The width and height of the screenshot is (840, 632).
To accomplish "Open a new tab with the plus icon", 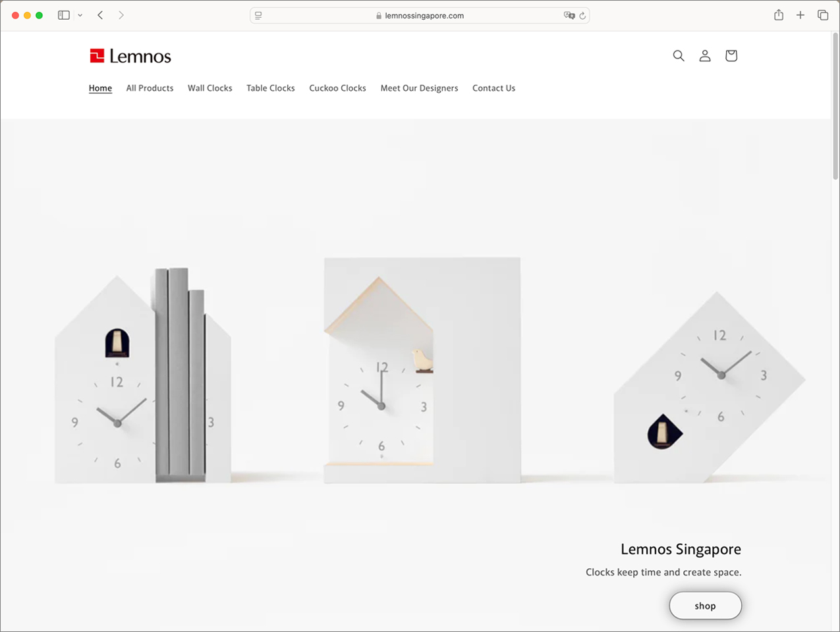I will pyautogui.click(x=800, y=15).
